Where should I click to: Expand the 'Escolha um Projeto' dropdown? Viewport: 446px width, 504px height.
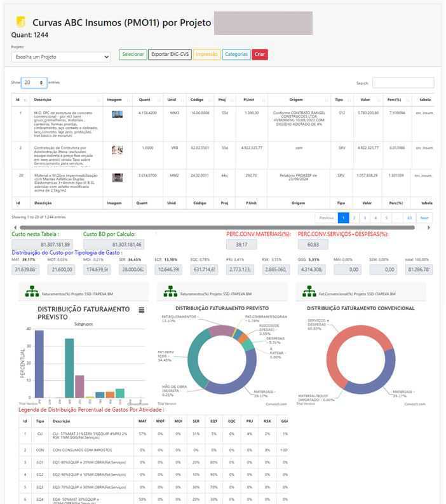(x=61, y=57)
